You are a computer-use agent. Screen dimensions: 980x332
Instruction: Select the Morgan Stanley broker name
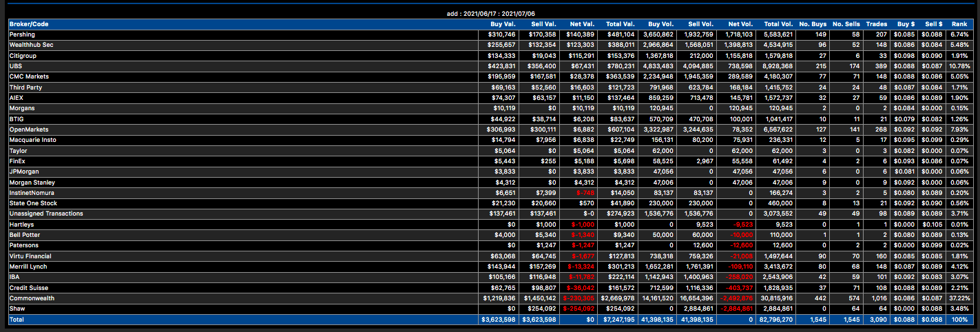[32, 182]
